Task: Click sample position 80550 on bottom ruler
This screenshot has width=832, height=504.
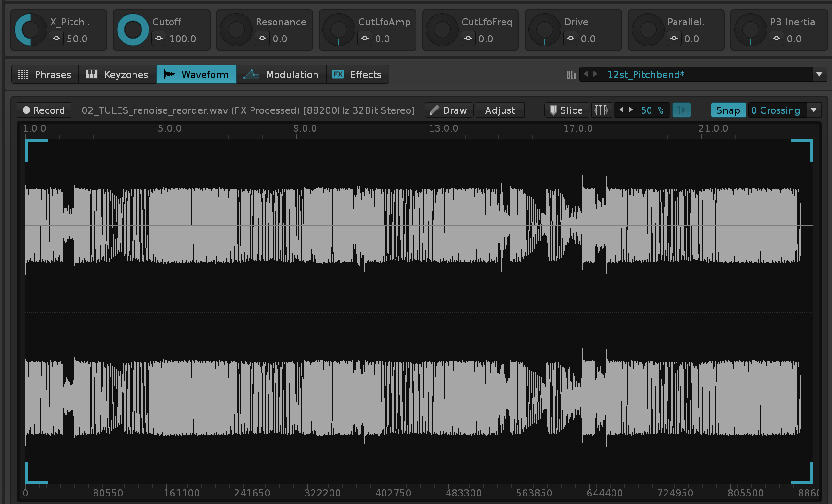Action: 108,493
